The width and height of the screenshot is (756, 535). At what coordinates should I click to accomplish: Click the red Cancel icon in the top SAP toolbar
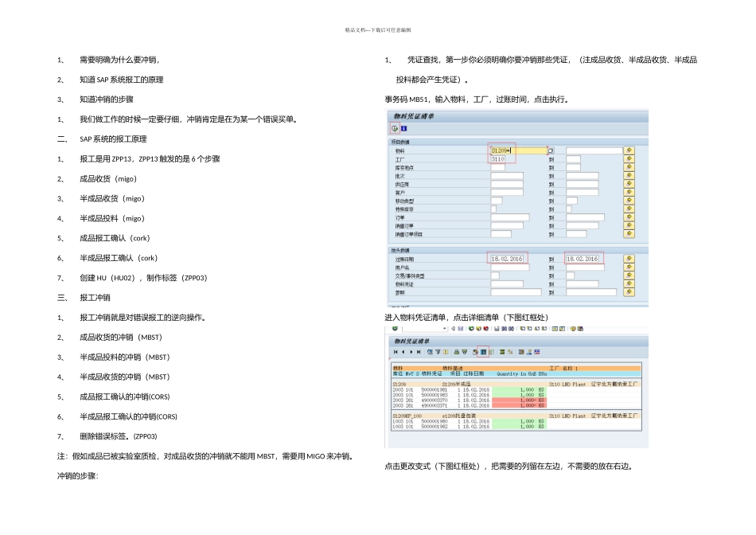point(486,329)
